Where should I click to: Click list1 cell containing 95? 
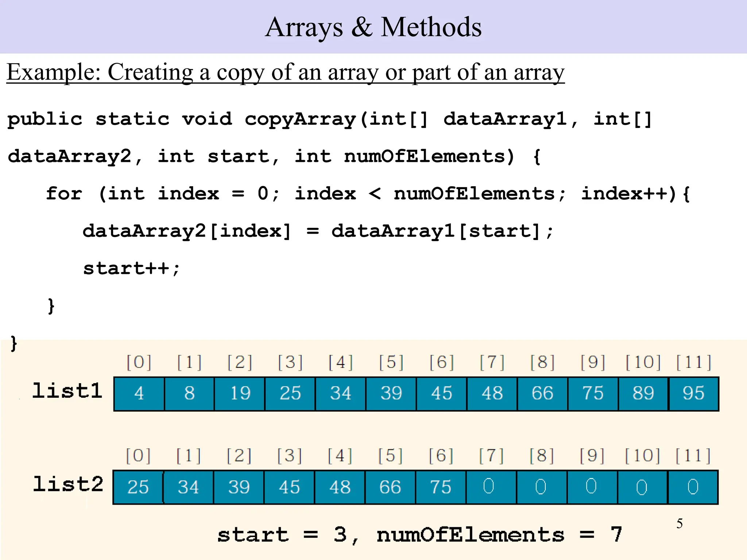694,394
